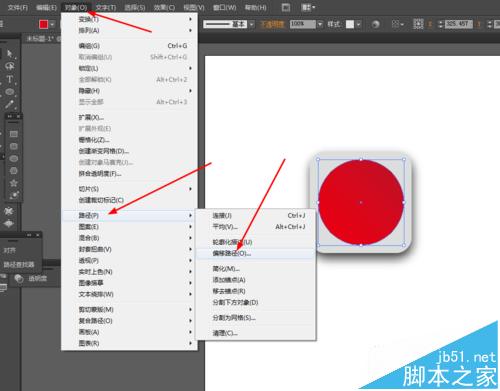Select 剪切蒙版(M) menu item

[129, 310]
